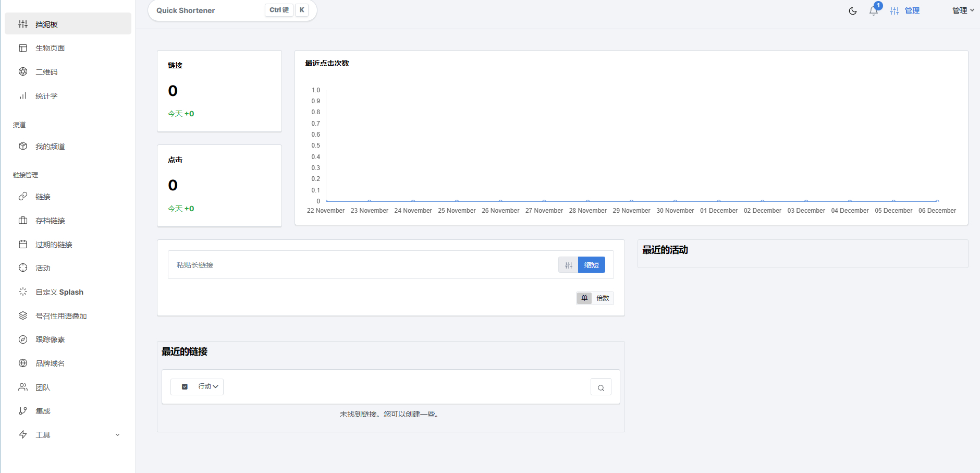Screen dimensions: 980x473
Task: Go to 存档链接 archived links
Action: point(50,221)
